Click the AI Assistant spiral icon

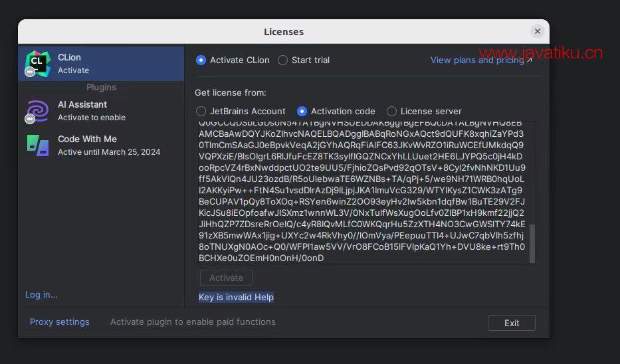coord(38,111)
